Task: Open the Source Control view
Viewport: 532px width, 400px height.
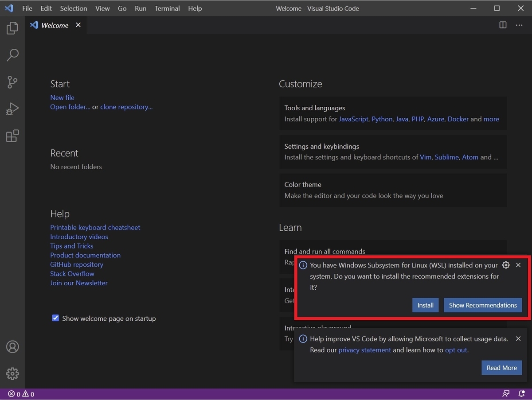Action: coord(12,82)
